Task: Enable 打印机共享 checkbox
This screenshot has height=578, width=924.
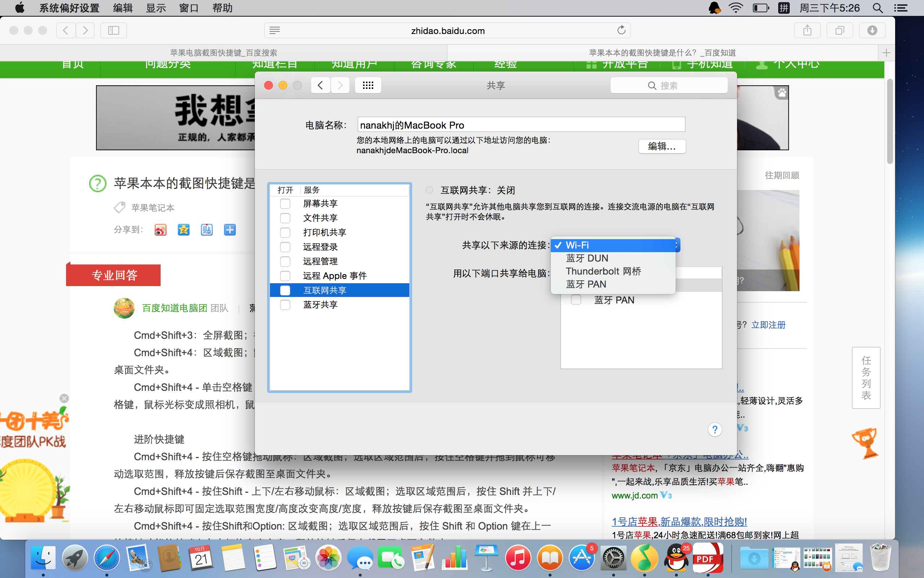Action: click(x=285, y=232)
